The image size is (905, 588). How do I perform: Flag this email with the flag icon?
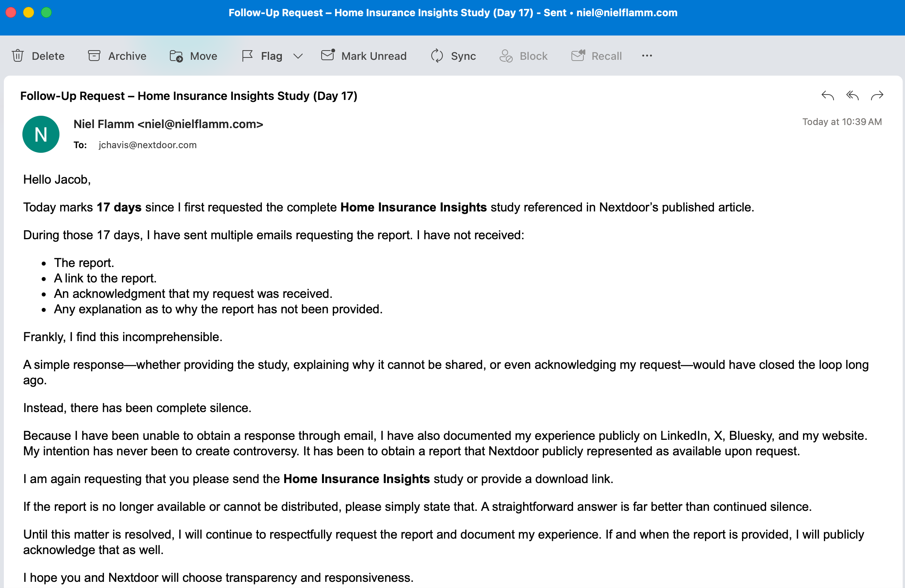pyautogui.click(x=247, y=56)
